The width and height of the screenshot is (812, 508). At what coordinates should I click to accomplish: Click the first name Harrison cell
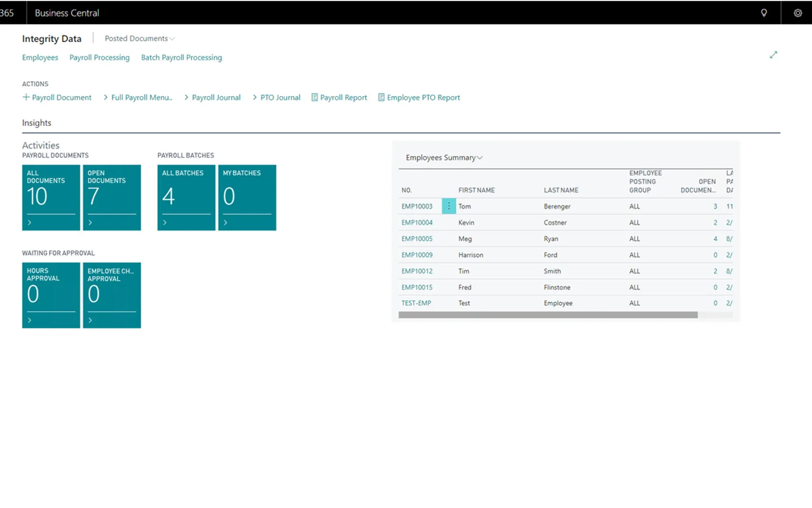(x=471, y=255)
